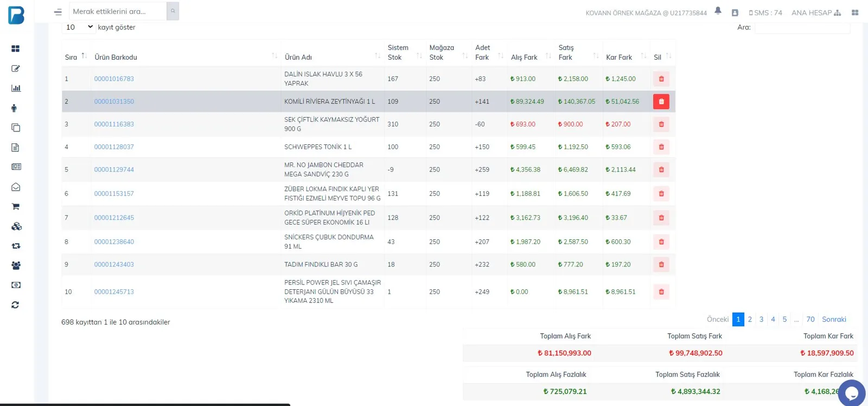The width and height of the screenshot is (868, 406).
Task: Click the users group icon in sidebar
Action: point(16,265)
